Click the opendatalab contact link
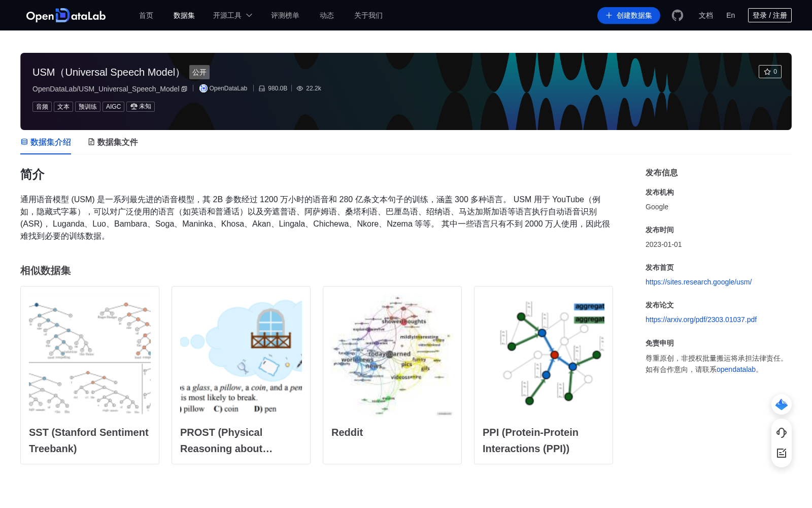This screenshot has height=508, width=812. 736,369
